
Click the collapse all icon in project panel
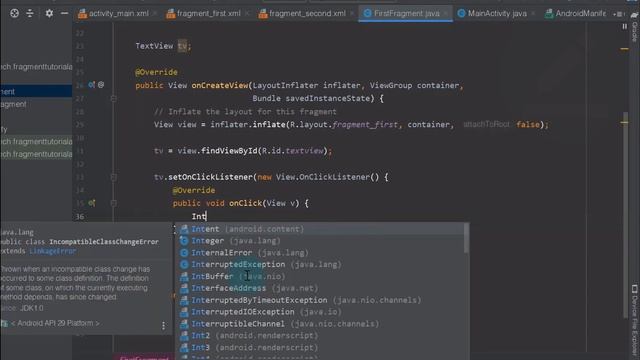pyautogui.click(x=30, y=13)
